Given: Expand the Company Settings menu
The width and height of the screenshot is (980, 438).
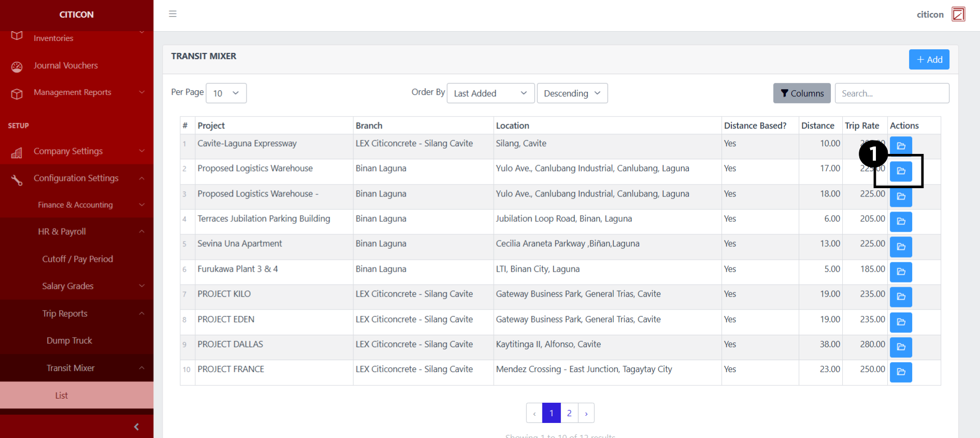Looking at the screenshot, I should (77, 151).
